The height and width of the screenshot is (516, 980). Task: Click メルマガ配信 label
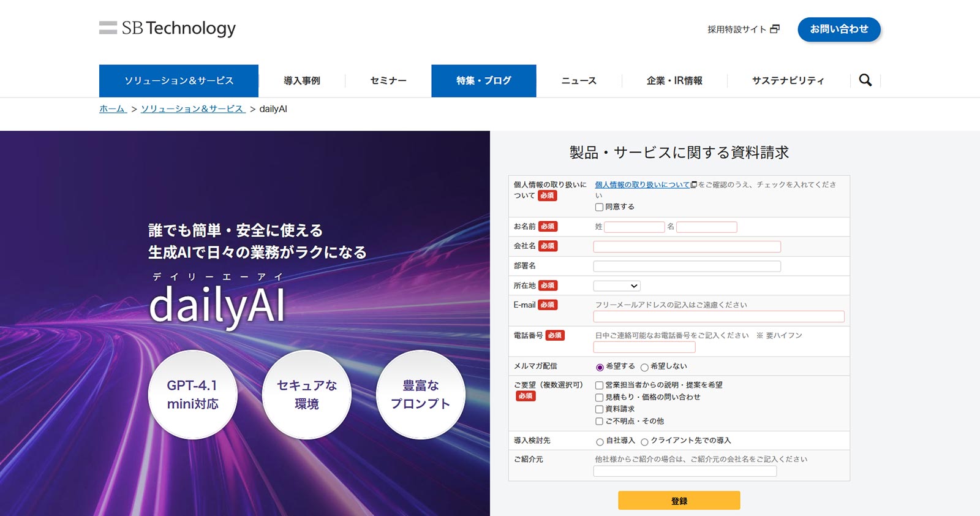(535, 366)
